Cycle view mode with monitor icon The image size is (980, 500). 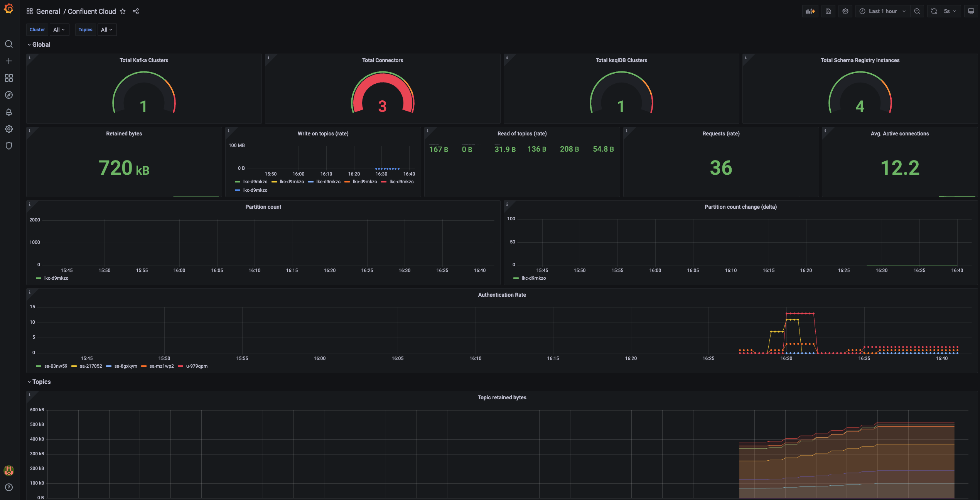click(x=971, y=11)
